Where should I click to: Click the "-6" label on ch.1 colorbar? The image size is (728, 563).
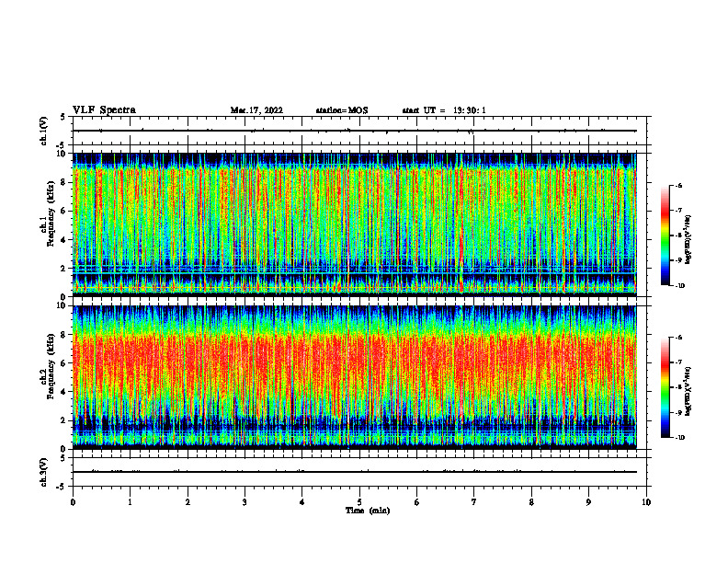click(x=677, y=186)
